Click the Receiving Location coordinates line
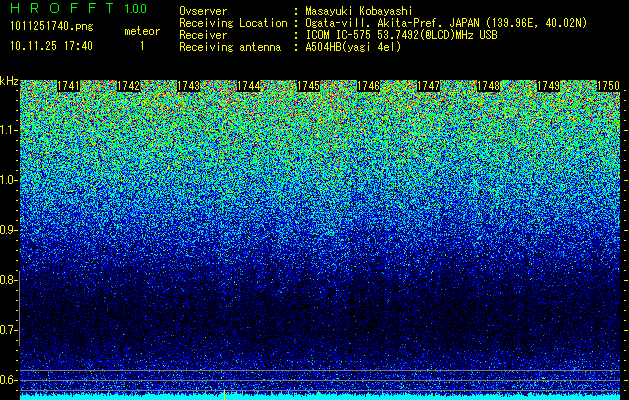 point(446,23)
